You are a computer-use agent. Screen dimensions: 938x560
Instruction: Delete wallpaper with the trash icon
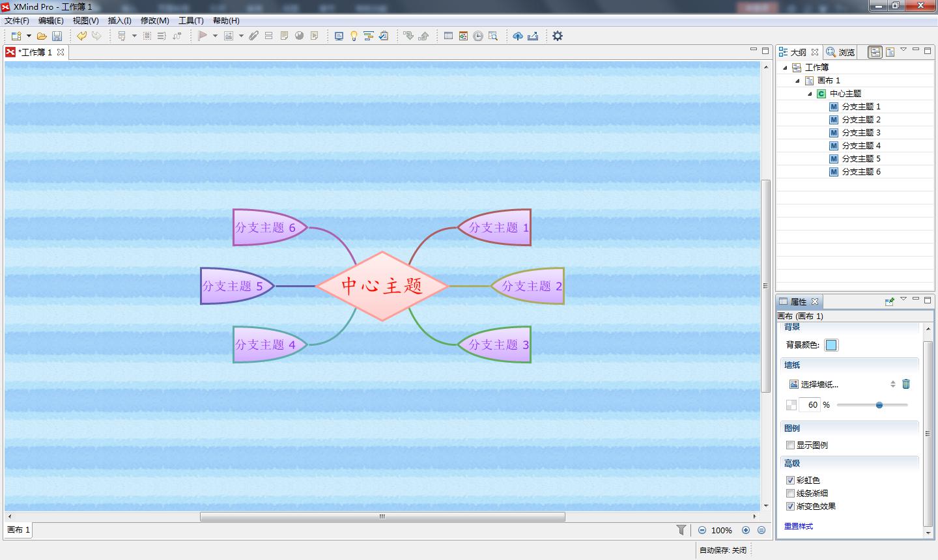tap(905, 384)
